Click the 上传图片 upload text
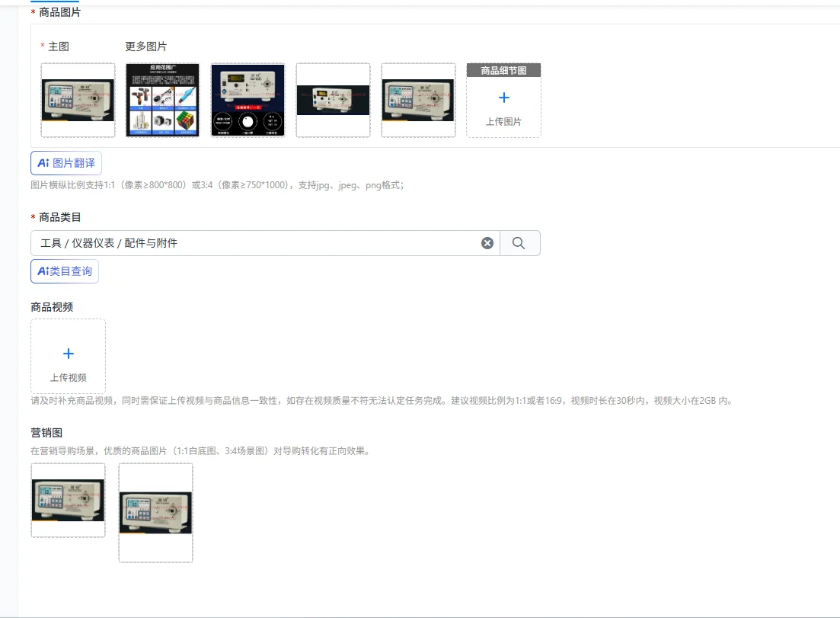This screenshot has height=618, width=840. [x=503, y=122]
